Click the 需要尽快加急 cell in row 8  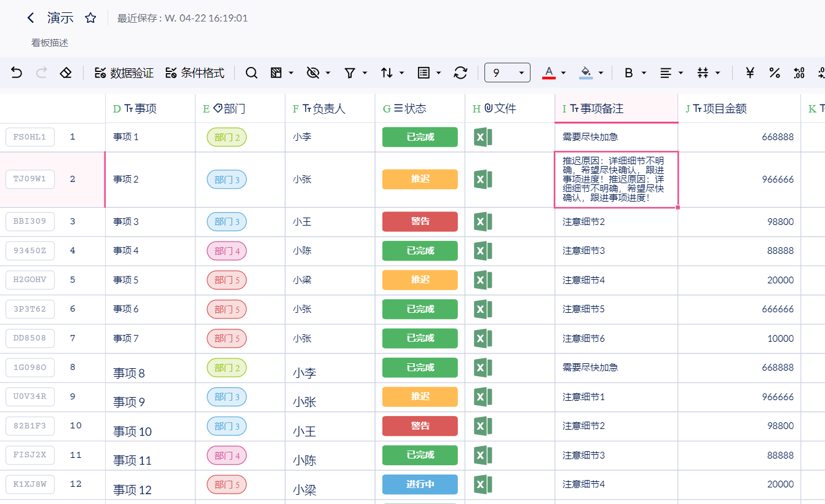tap(617, 368)
